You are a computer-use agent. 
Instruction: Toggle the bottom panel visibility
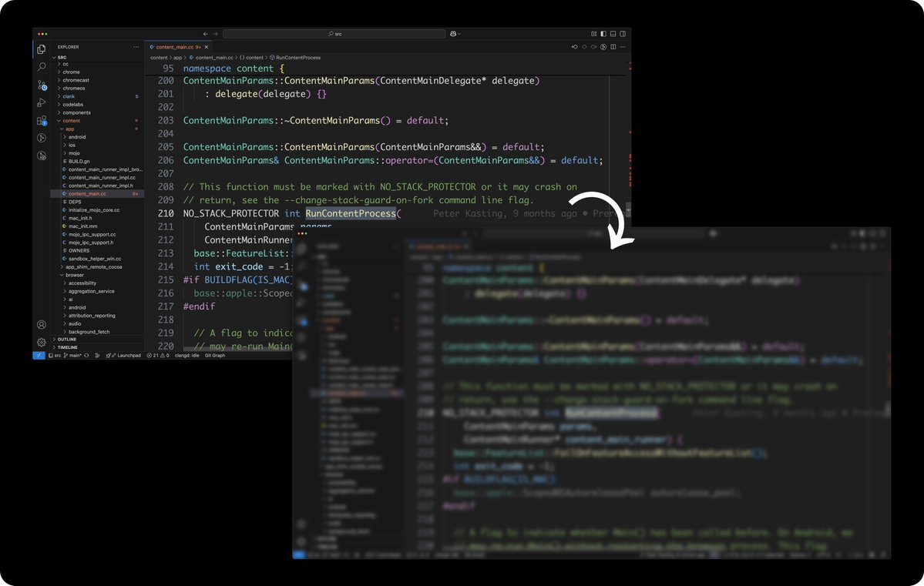click(613, 34)
